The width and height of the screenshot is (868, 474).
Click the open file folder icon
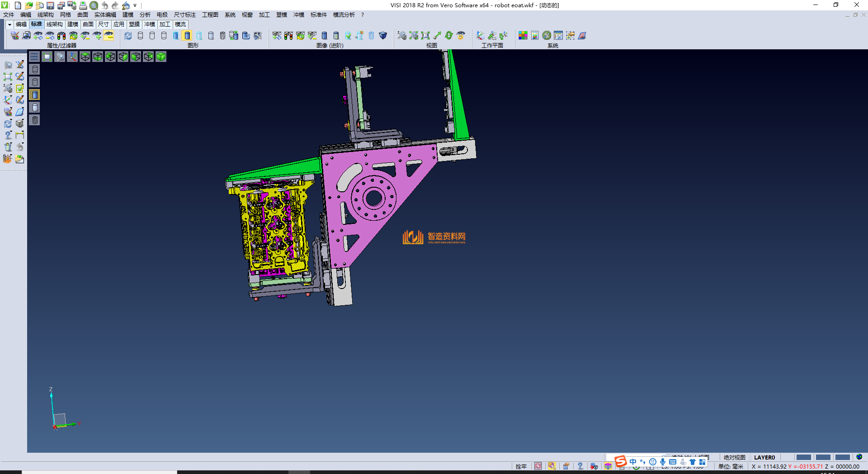point(28,5)
